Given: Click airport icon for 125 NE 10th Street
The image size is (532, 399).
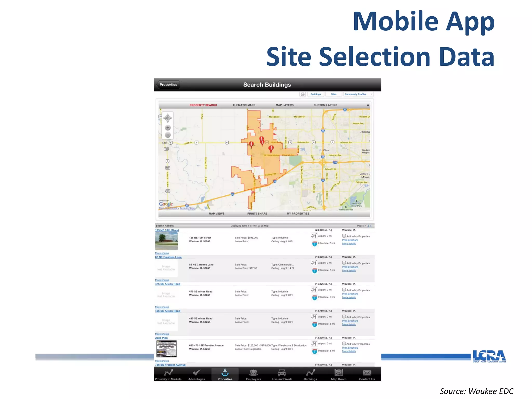Looking at the screenshot, I should [314, 236].
